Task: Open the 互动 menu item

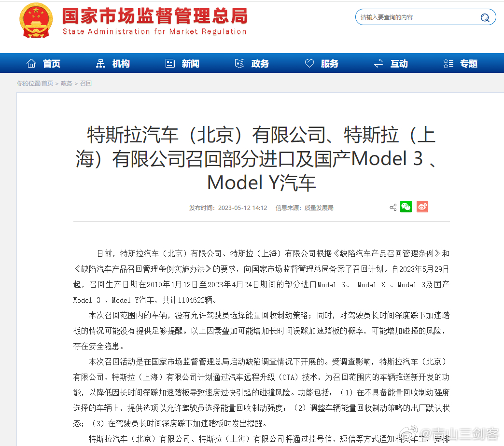Action: 399,64
